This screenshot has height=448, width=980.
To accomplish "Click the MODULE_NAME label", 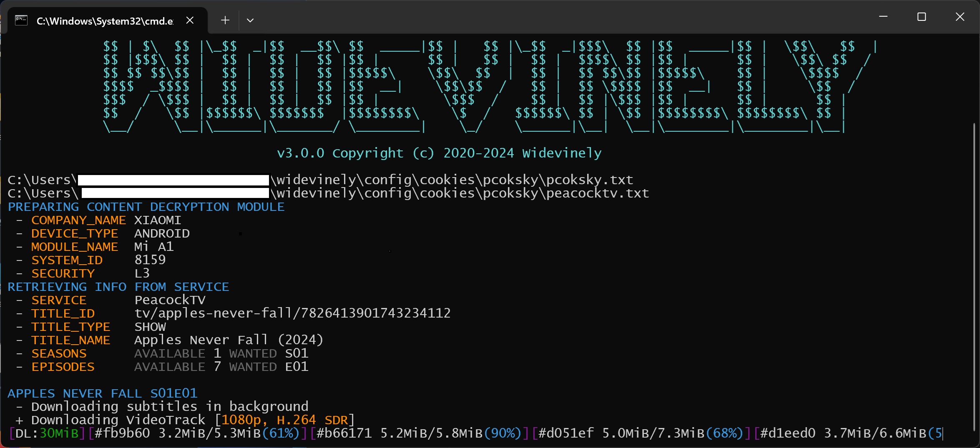I will point(75,247).
